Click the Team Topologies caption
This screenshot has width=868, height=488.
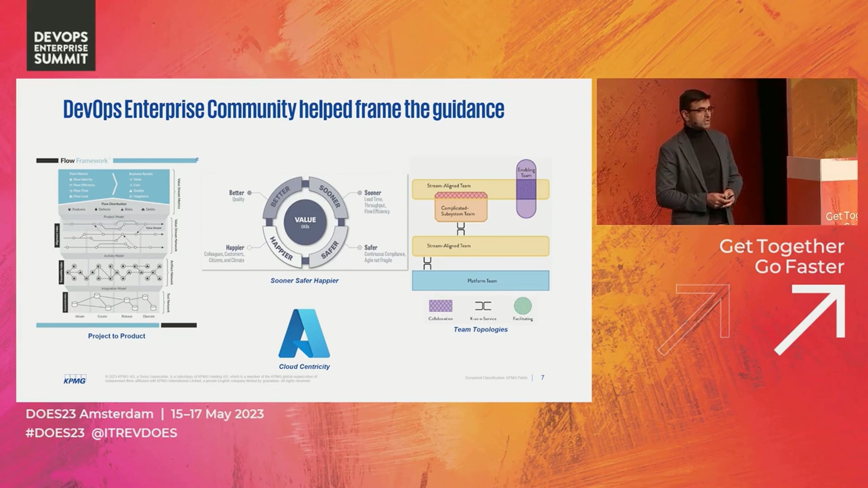pyautogui.click(x=481, y=329)
